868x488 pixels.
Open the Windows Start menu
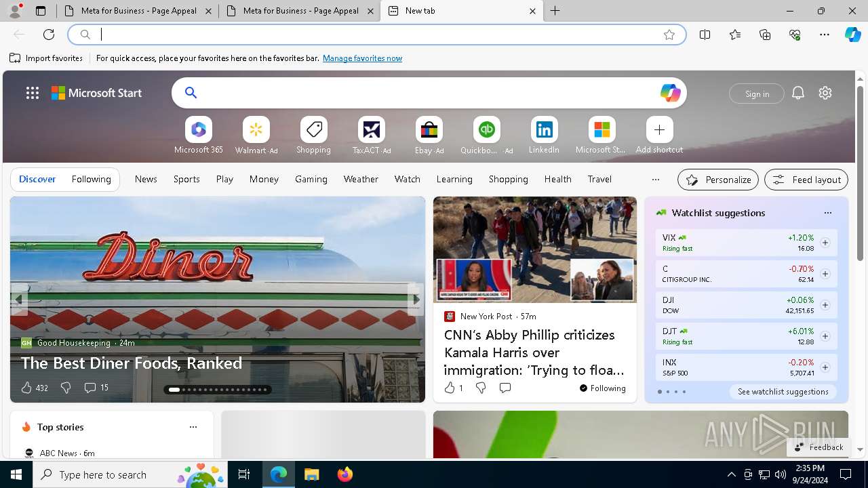16,474
